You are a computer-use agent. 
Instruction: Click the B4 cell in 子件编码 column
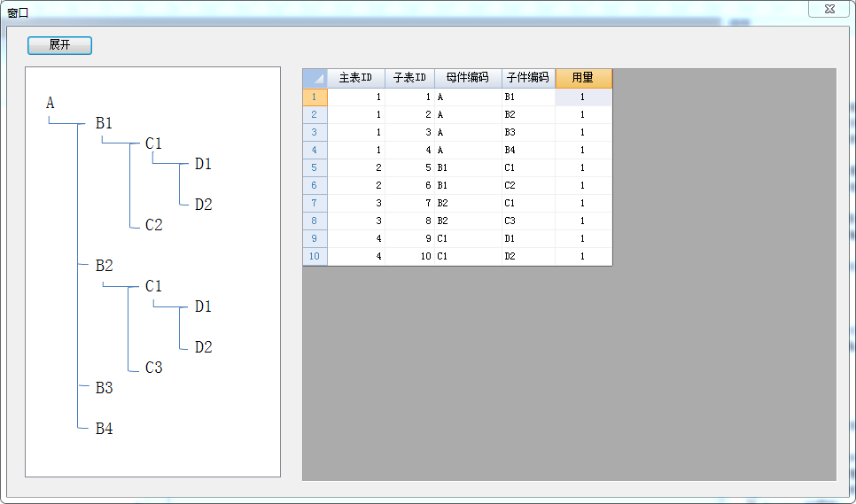pos(528,150)
